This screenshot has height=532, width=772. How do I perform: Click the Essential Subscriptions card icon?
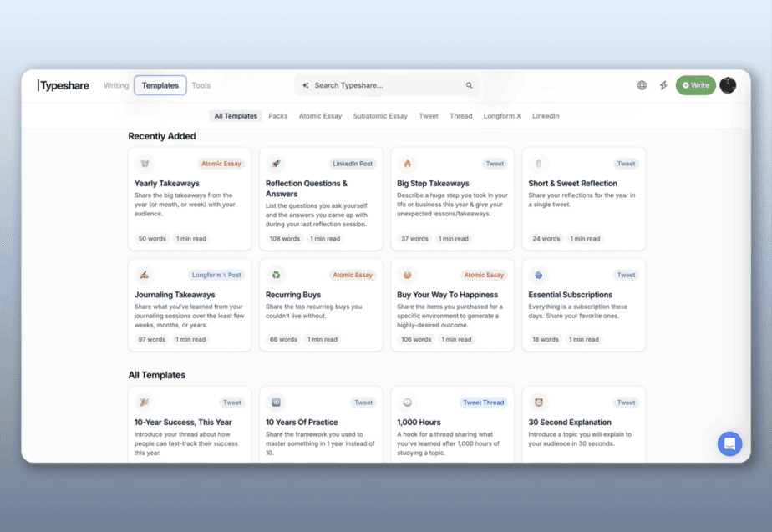click(x=539, y=275)
